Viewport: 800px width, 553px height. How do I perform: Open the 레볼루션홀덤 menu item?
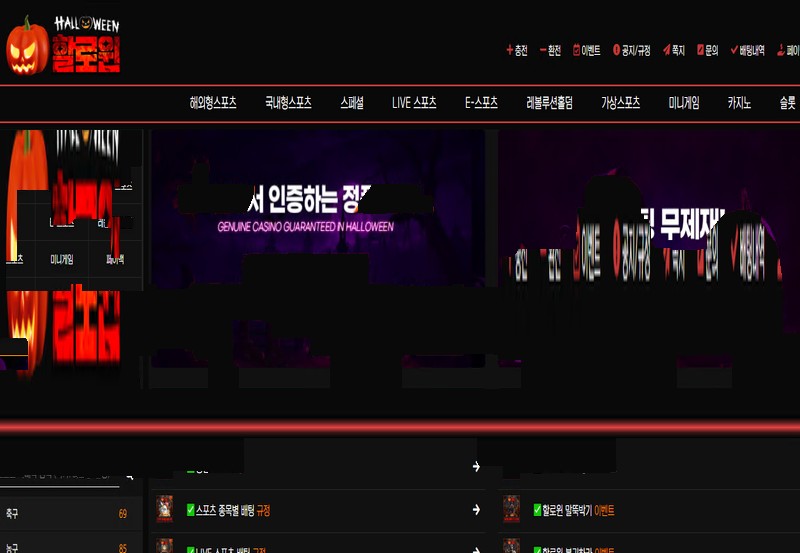pyautogui.click(x=549, y=103)
